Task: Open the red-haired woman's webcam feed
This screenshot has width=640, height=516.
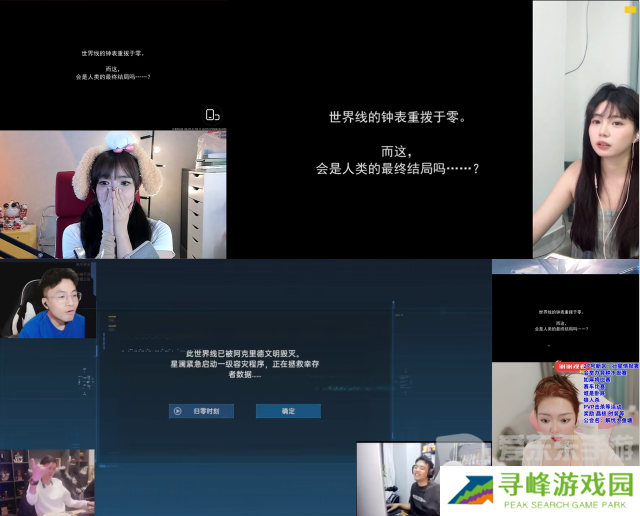Action: pos(565,413)
